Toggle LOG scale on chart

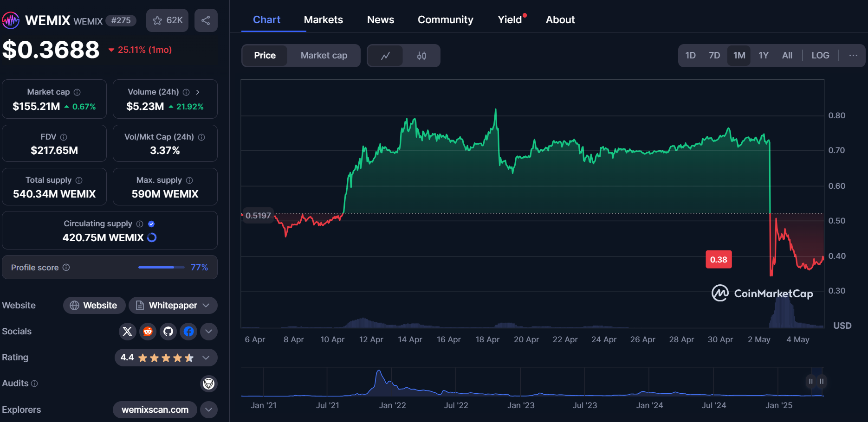(820, 55)
